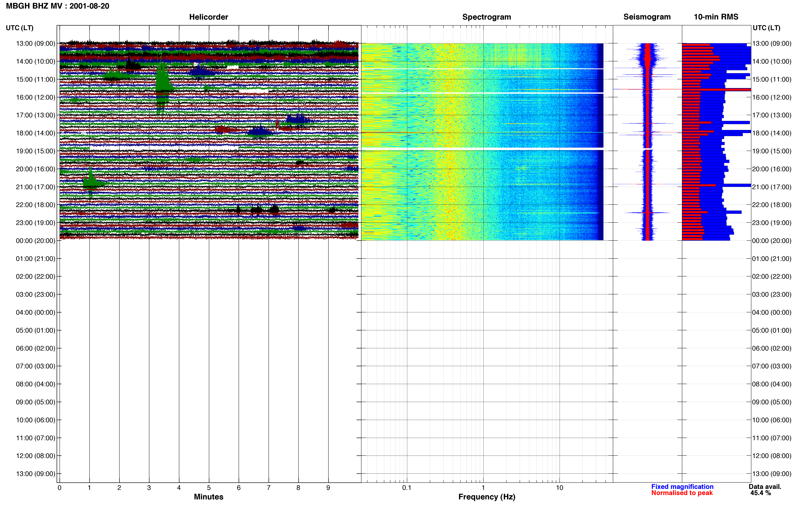Click the right "UTC (LT)" axis heading
Screen dimensions: 812x508
click(766, 28)
